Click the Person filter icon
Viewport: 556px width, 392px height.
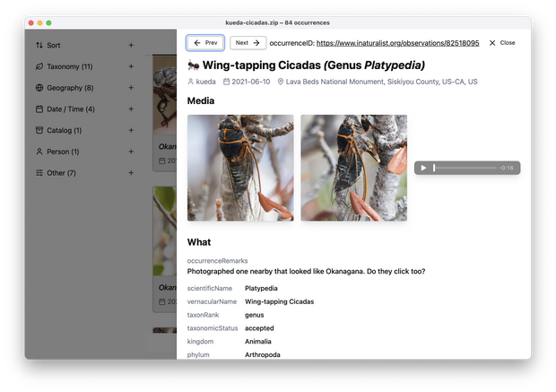[39, 152]
